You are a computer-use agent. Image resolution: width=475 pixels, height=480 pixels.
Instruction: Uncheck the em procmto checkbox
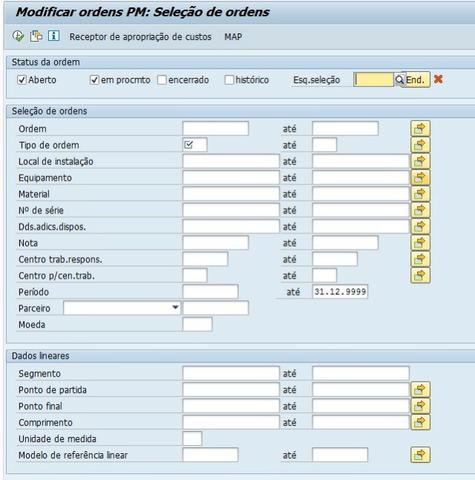coord(94,80)
